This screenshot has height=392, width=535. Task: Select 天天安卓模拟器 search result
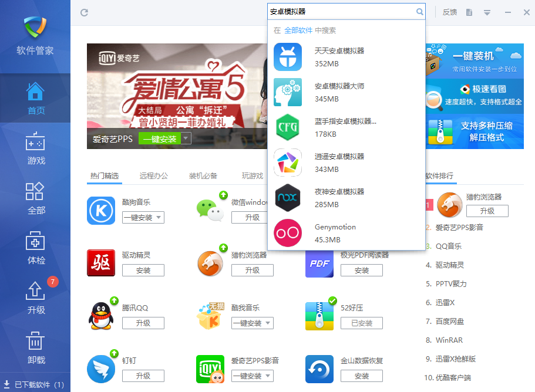[346, 57]
